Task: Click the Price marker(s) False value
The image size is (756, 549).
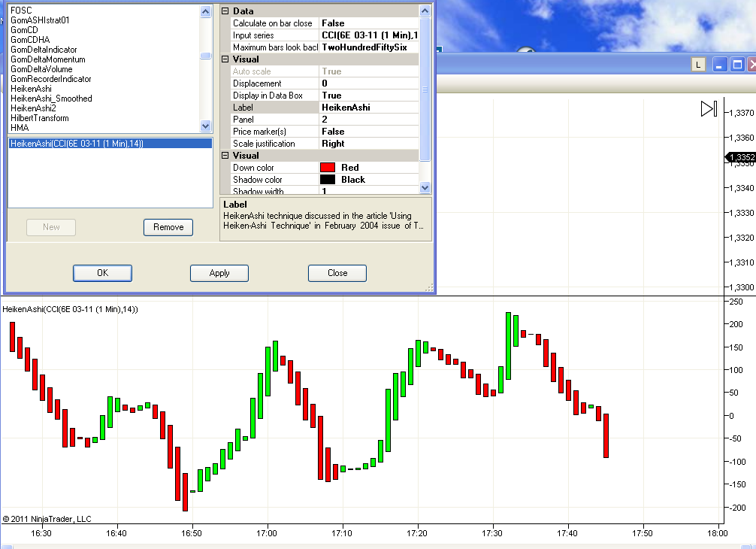Action: click(369, 132)
